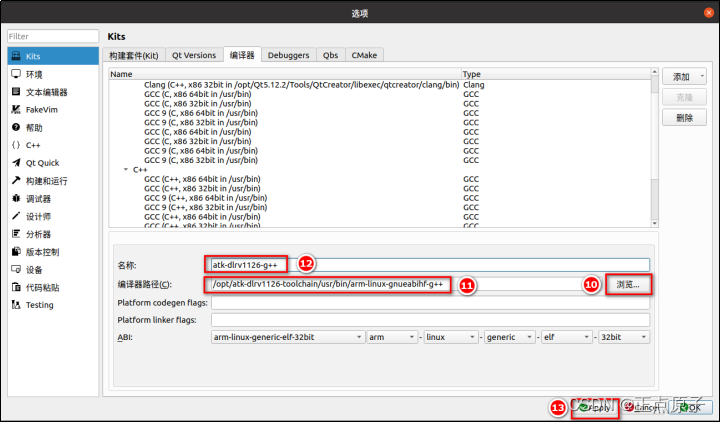Image resolution: width=721 pixels, height=423 pixels.
Task: Open the Qt Quick paper plane icon
Action: point(17,163)
